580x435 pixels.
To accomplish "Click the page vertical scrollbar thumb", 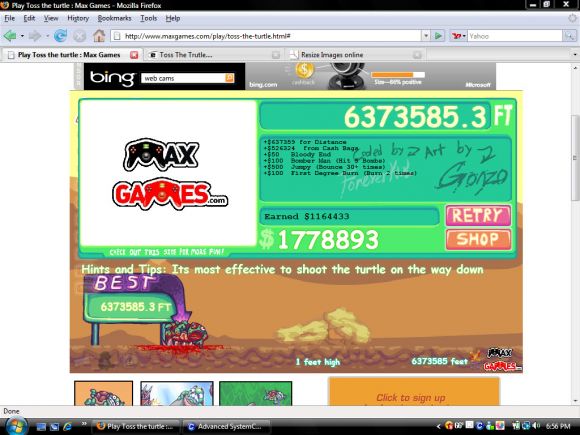I will click(575, 158).
